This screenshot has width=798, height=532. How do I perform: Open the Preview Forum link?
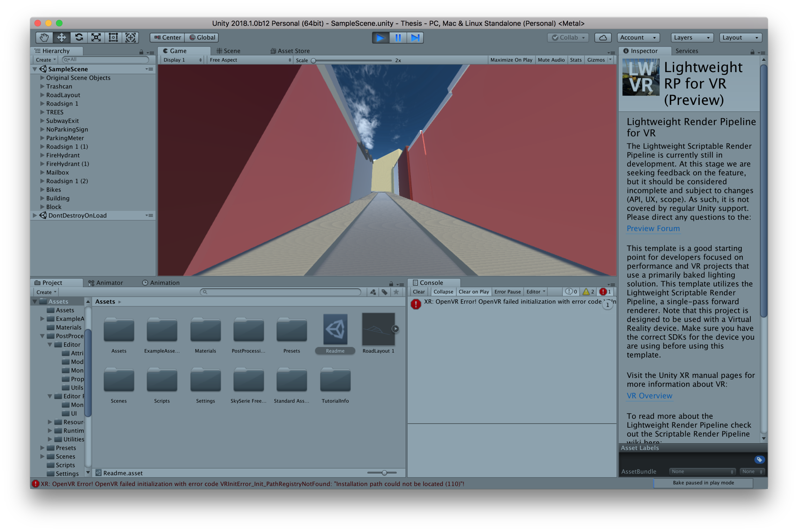coord(653,228)
